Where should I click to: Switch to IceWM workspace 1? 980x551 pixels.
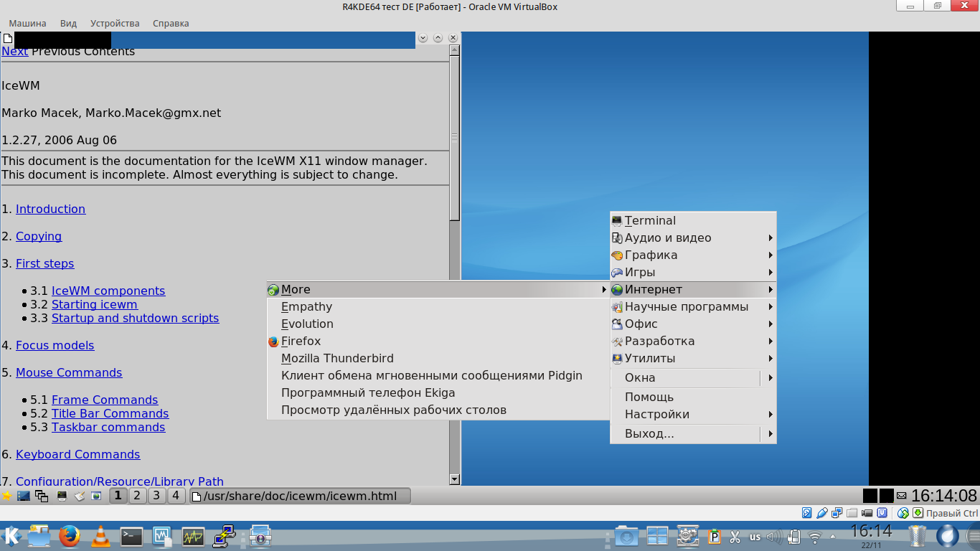click(x=118, y=496)
